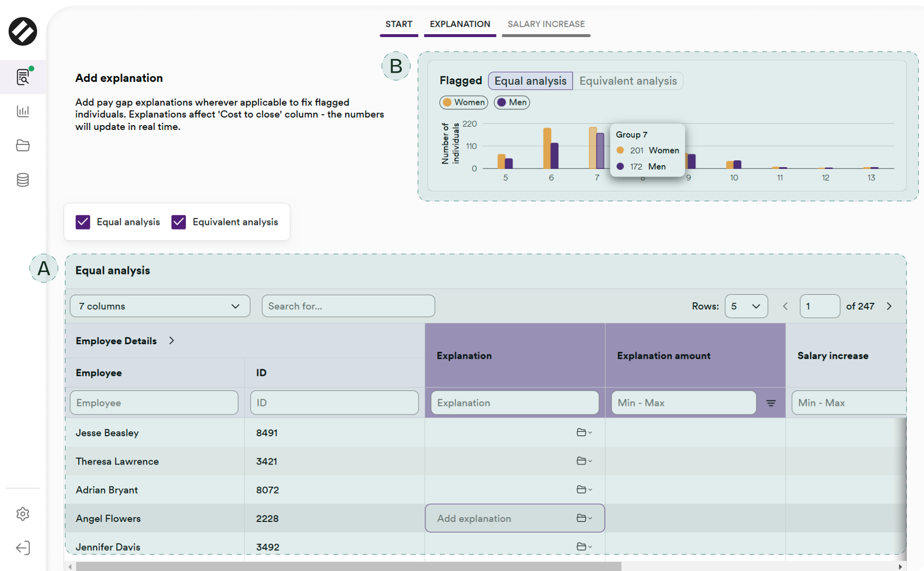Open the document analysis sidebar icon

coord(23,77)
